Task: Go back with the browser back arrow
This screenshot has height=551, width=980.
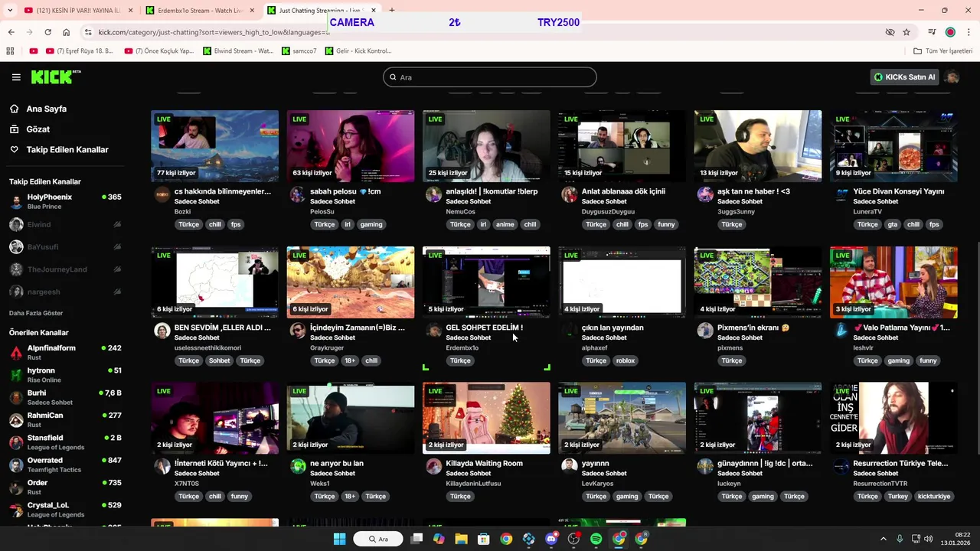Action: [x=11, y=32]
